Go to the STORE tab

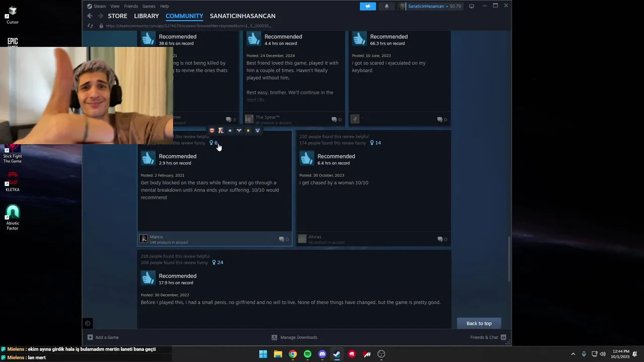tap(118, 16)
